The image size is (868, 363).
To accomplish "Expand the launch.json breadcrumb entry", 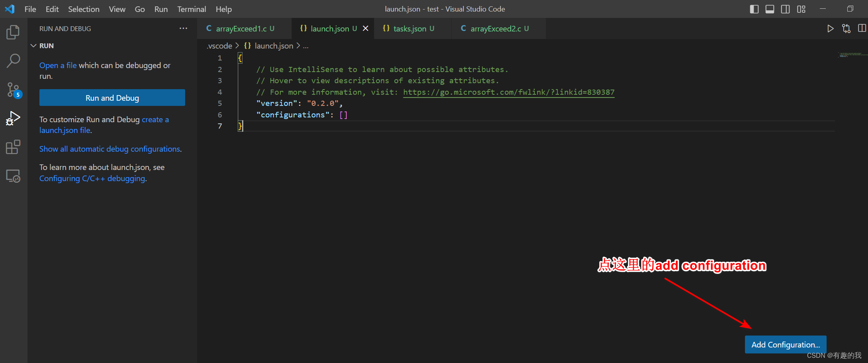I will [x=274, y=46].
